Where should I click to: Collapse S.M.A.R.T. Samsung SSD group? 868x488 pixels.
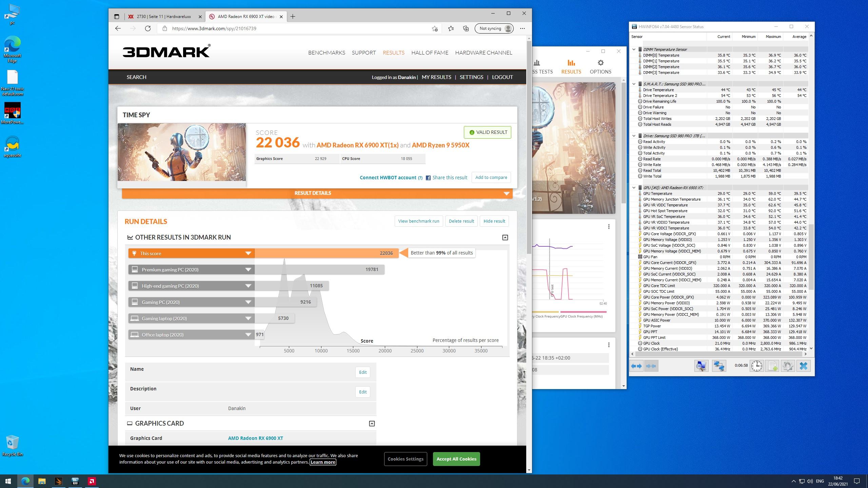click(x=634, y=84)
